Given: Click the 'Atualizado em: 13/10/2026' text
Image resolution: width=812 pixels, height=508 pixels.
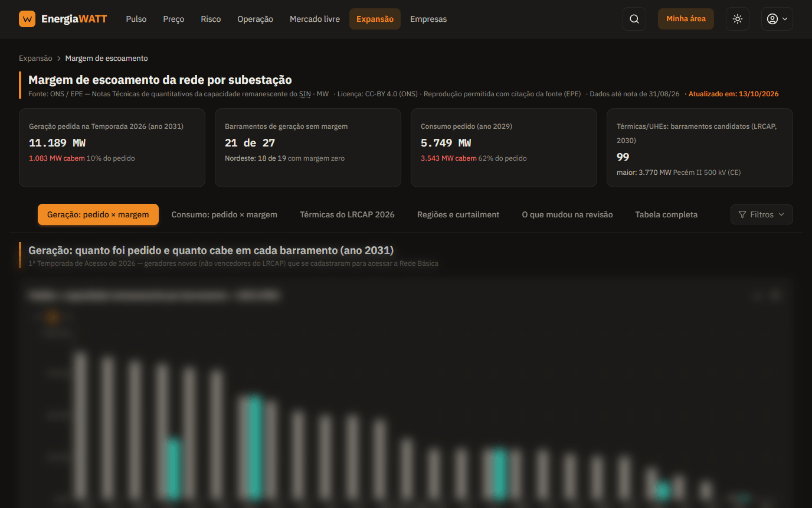Looking at the screenshot, I should coord(734,94).
